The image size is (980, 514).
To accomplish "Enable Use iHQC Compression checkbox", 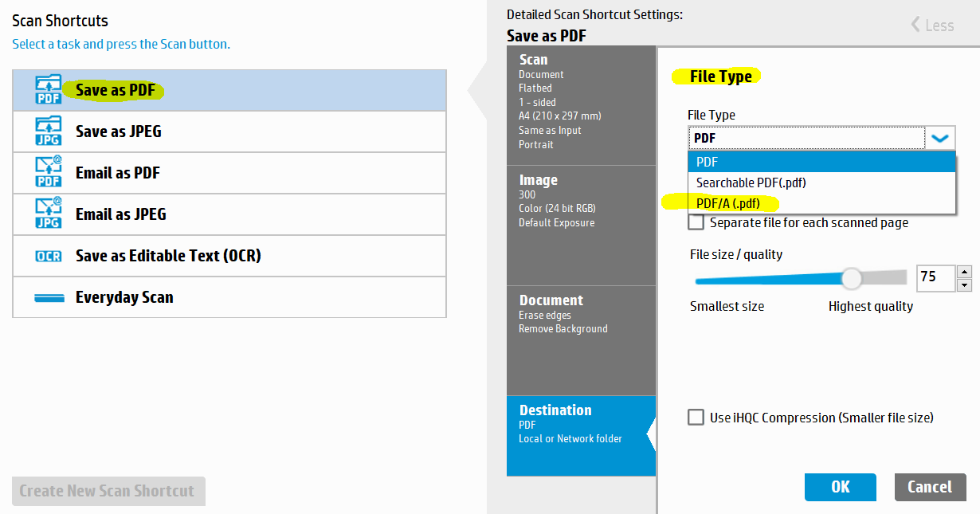I will pos(696,417).
